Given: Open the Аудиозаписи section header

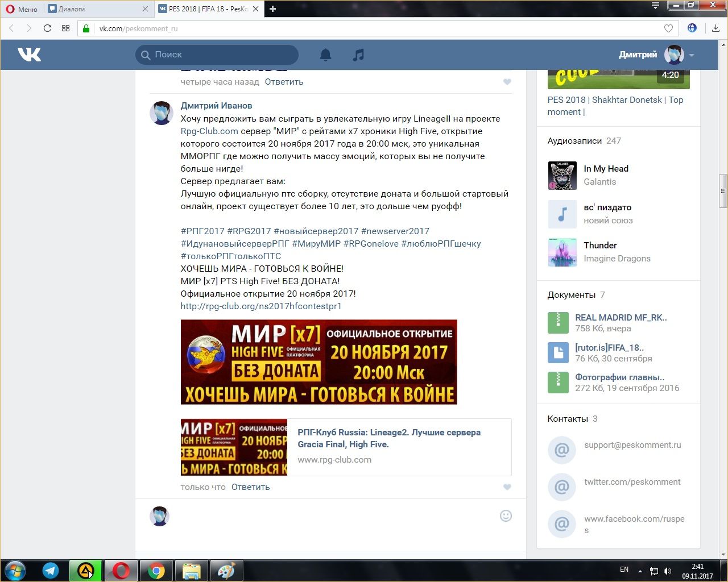Looking at the screenshot, I should pyautogui.click(x=574, y=141).
